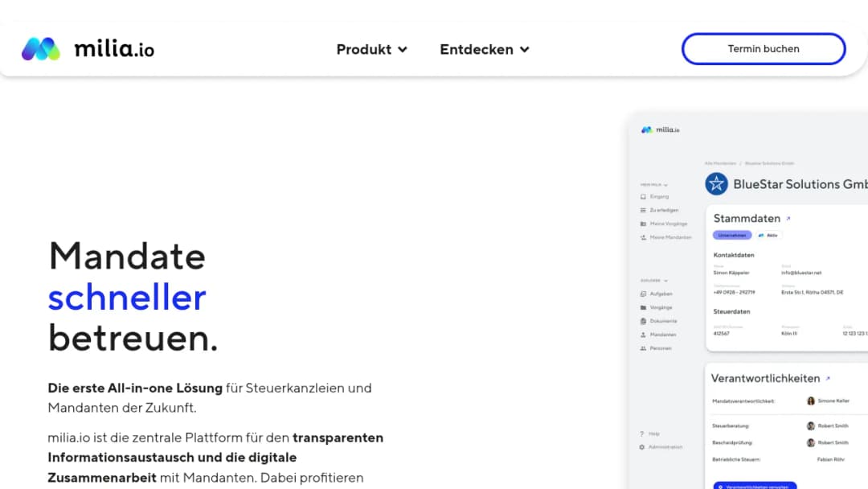Expand the Entdecken dropdown menu
This screenshot has width=868, height=489.
click(x=485, y=49)
